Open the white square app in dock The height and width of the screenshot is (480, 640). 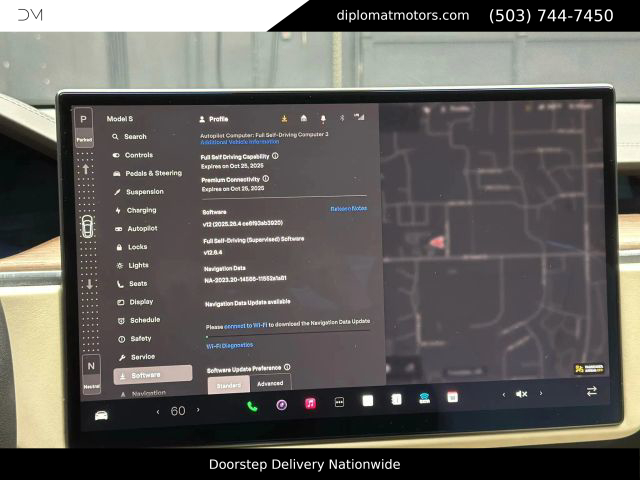coord(368,401)
